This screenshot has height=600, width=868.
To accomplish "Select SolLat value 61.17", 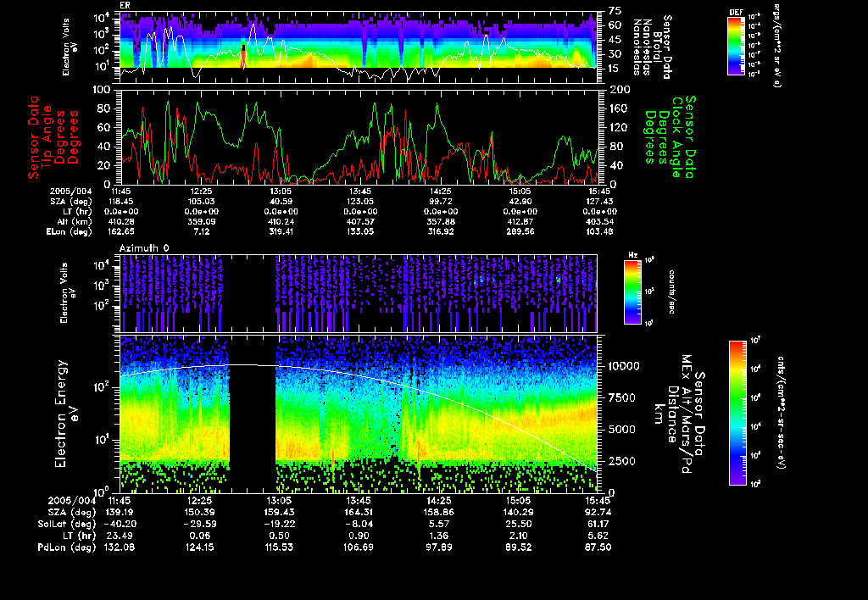I will [x=598, y=525].
